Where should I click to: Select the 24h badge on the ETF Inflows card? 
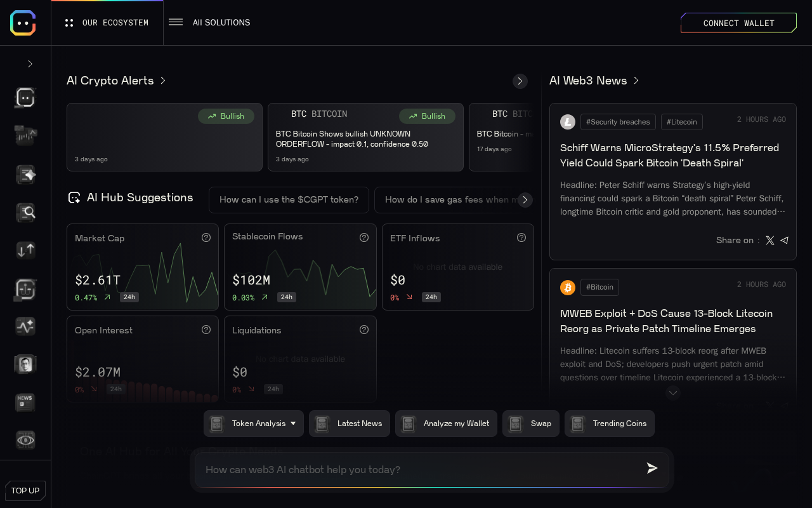click(x=431, y=297)
